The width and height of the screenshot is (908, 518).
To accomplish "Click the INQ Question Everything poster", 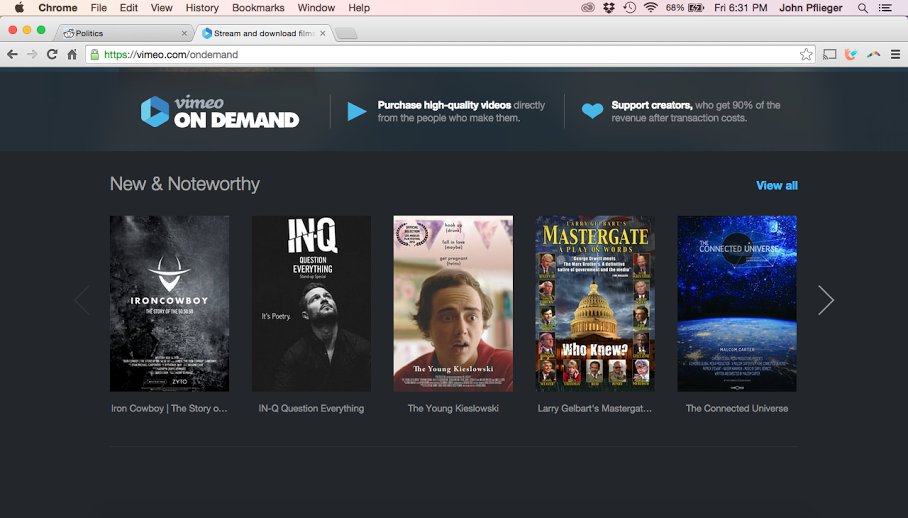I will click(x=311, y=303).
